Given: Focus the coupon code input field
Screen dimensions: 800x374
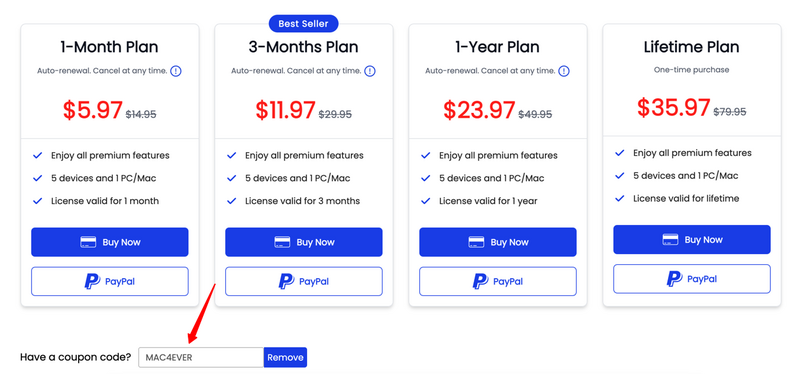Looking at the screenshot, I should [201, 357].
